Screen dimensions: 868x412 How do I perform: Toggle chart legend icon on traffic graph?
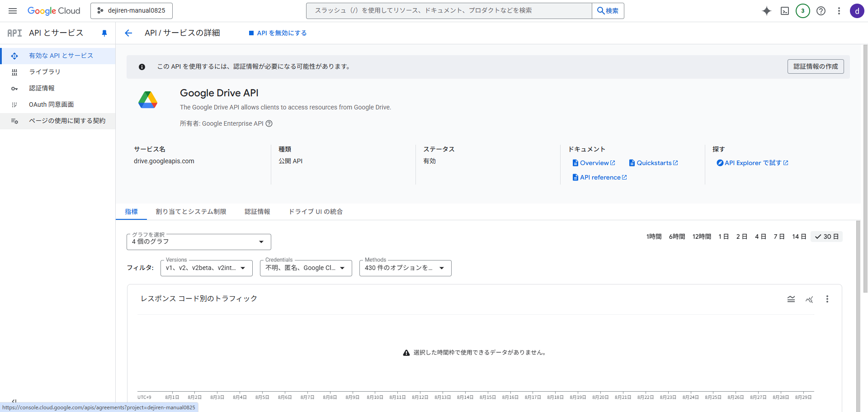[x=791, y=299]
